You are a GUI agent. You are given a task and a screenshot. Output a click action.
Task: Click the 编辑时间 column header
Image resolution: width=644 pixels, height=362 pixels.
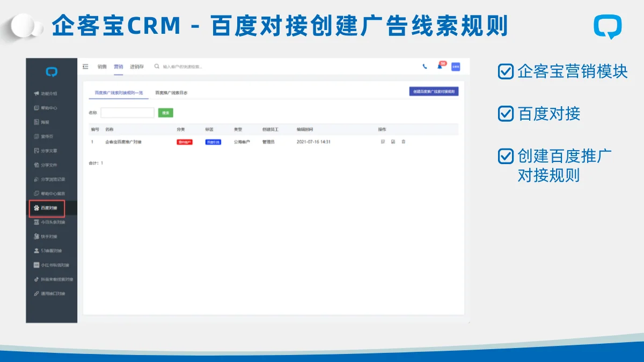(305, 129)
